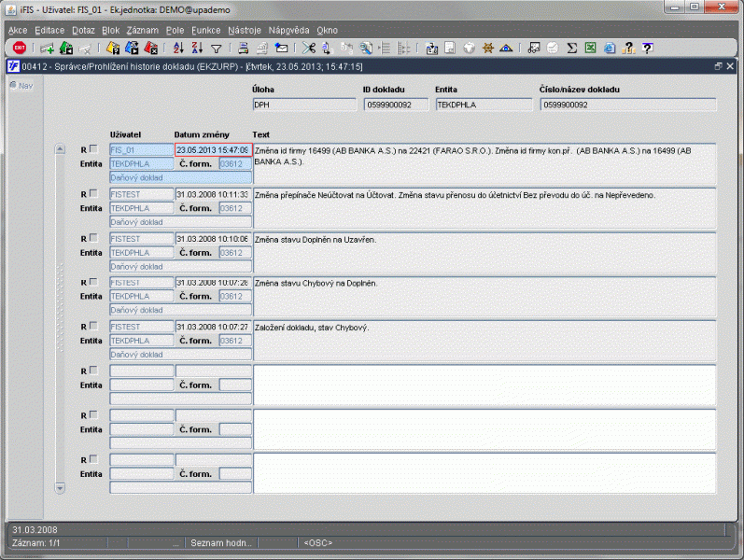The height and width of the screenshot is (560, 744).
Task: Click the magnifier search icon
Action: (366, 48)
